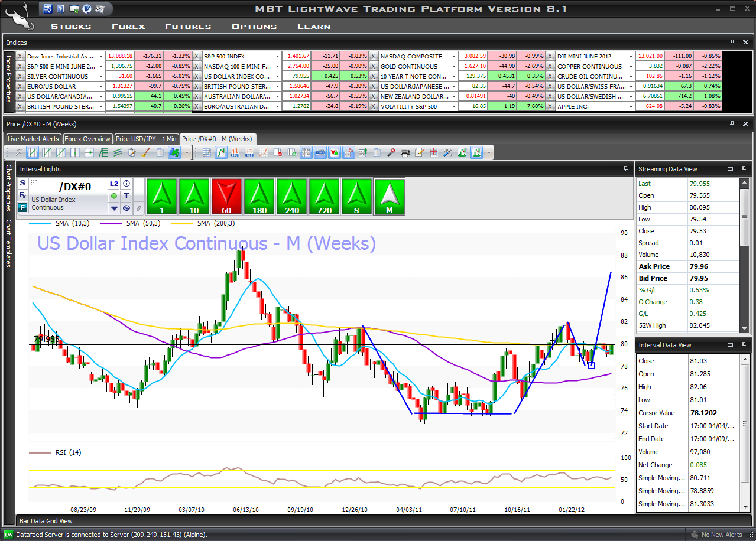756x541 pixels.
Task: Switch to Forex Overview tab
Action: click(87, 139)
